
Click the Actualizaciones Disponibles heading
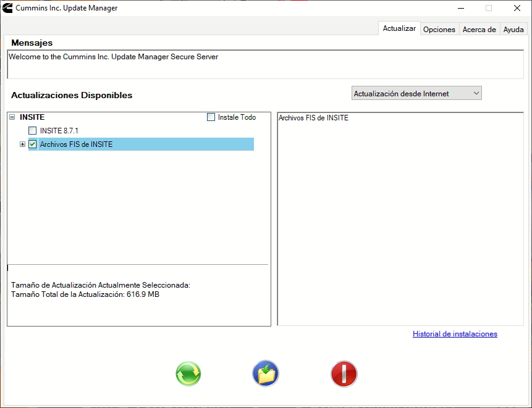pos(72,95)
